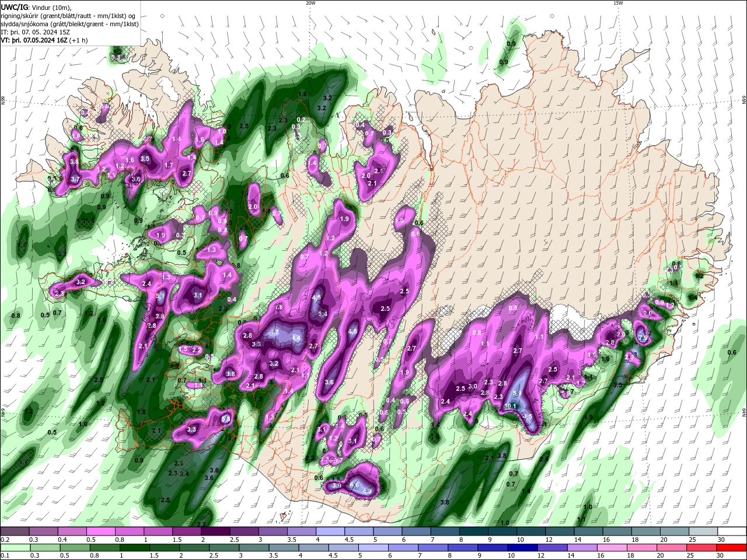This screenshot has height=560, width=747.
Task: Click the 'rigning/skúrir' legend description line
Action: (x=69, y=16)
